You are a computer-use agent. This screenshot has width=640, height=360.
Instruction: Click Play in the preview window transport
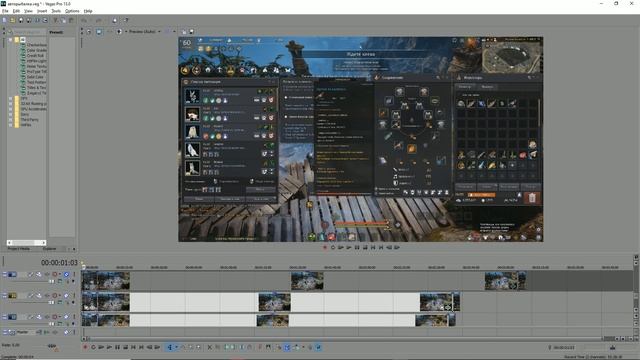click(x=349, y=247)
